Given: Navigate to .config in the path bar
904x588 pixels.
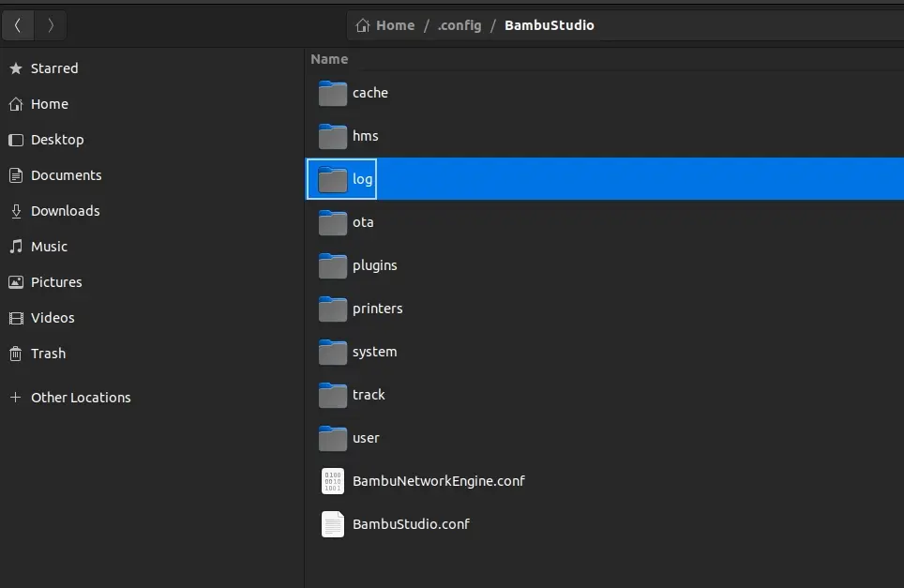Looking at the screenshot, I should [x=460, y=25].
